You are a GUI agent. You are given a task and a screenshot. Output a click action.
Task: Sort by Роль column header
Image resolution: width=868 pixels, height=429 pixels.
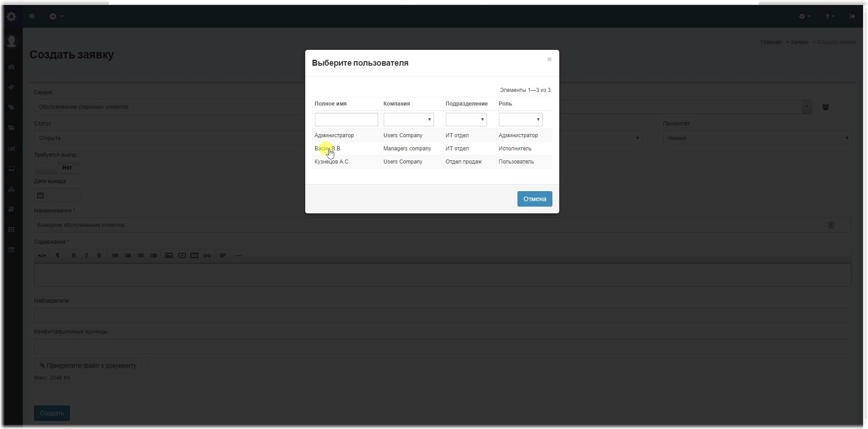pyautogui.click(x=505, y=104)
